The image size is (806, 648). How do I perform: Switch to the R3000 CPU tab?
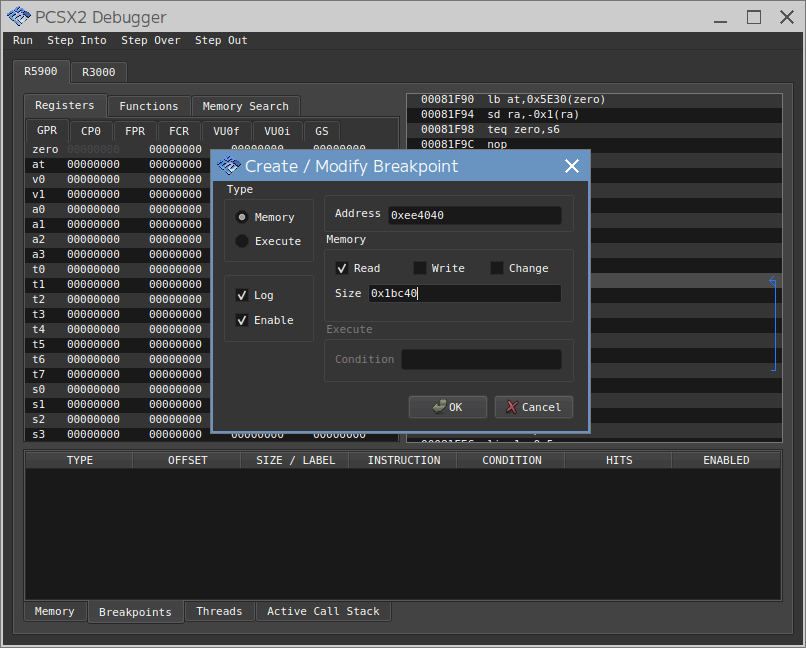(99, 72)
